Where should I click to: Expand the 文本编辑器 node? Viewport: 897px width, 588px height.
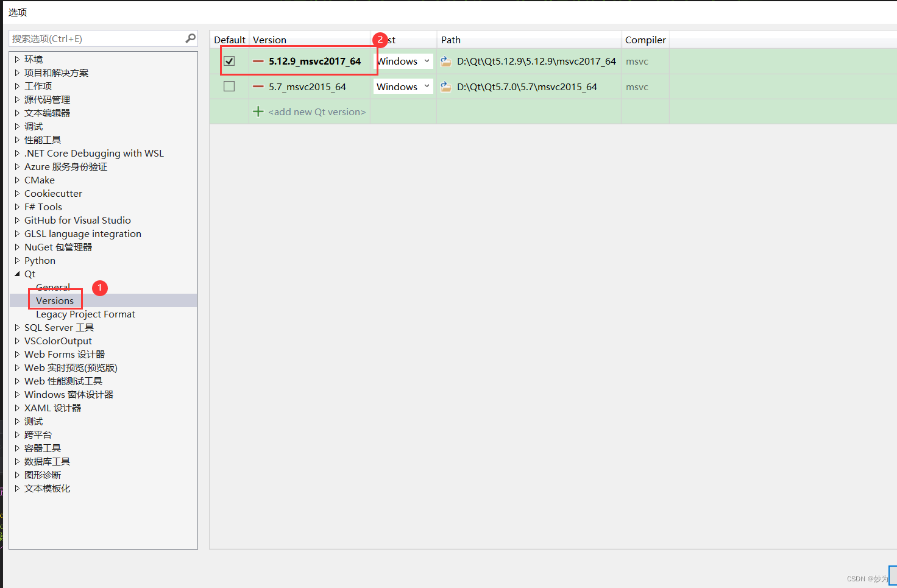pyautogui.click(x=17, y=113)
